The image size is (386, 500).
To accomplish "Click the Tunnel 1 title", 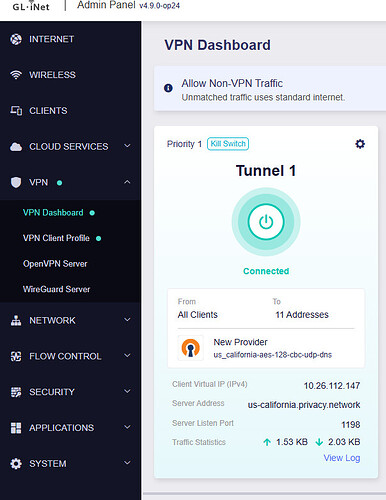I will coord(266,171).
